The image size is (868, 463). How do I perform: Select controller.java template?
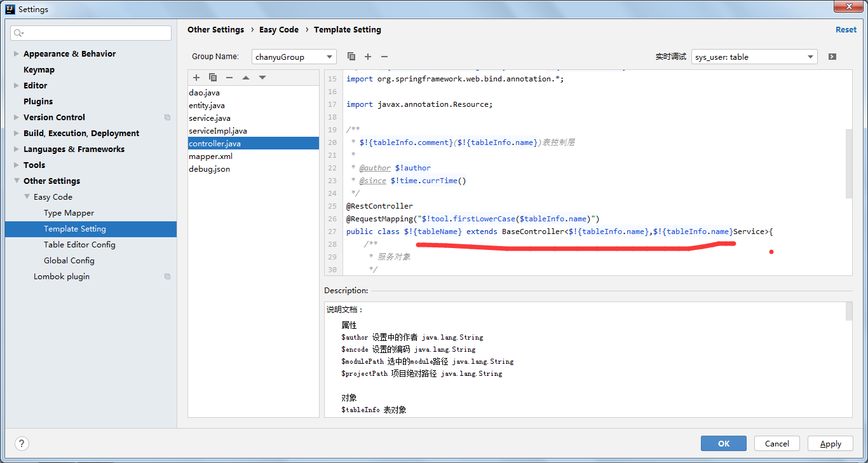[x=253, y=143]
